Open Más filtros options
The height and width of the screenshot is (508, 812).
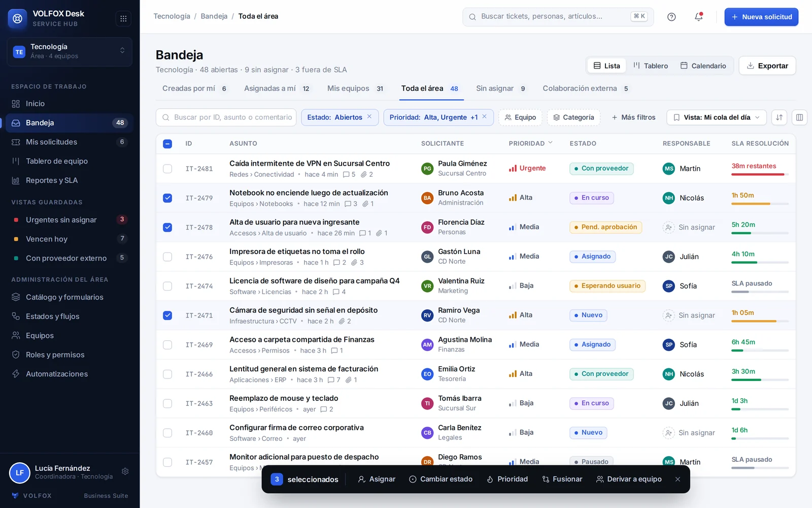tap(633, 117)
